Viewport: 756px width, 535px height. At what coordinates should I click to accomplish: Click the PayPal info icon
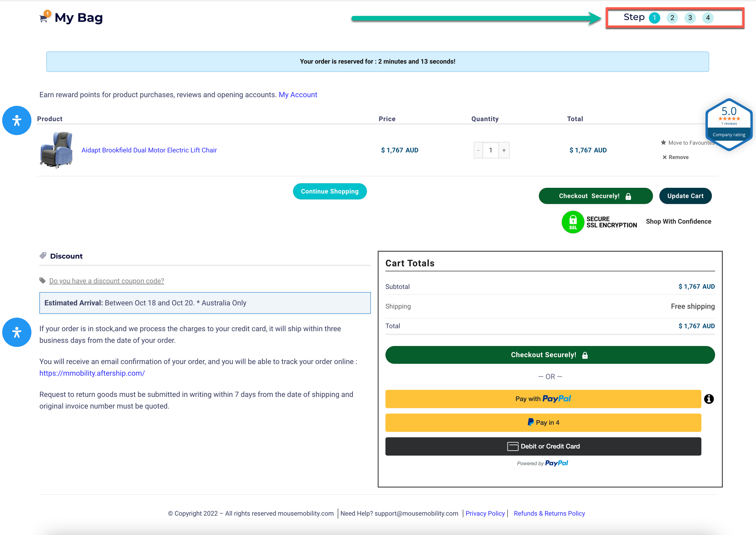point(709,399)
